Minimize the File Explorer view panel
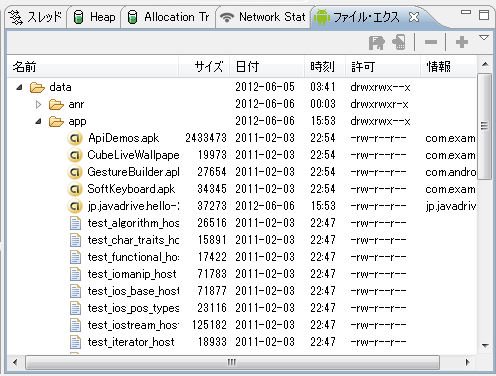Screen dimensions: 496x376 coord(466,13)
